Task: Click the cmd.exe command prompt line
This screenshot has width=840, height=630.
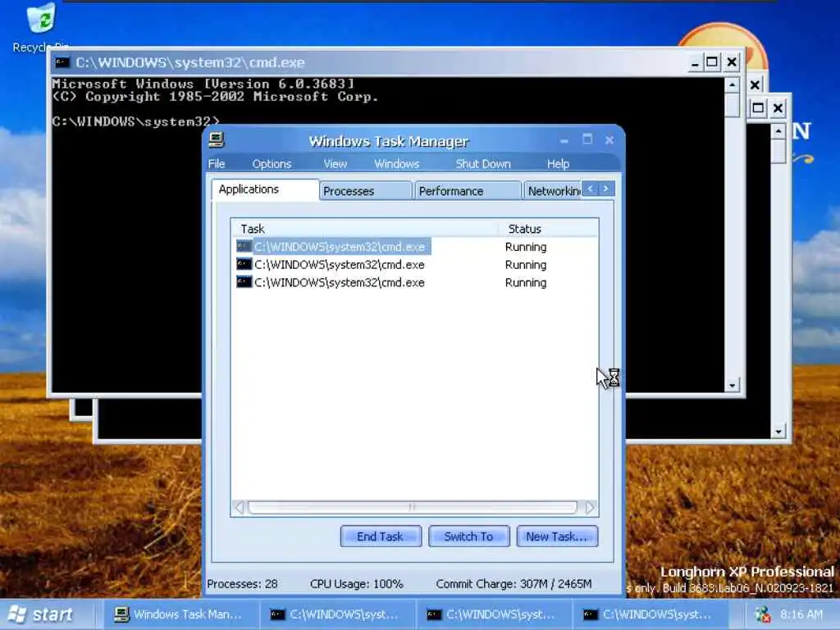Action: tap(136, 121)
